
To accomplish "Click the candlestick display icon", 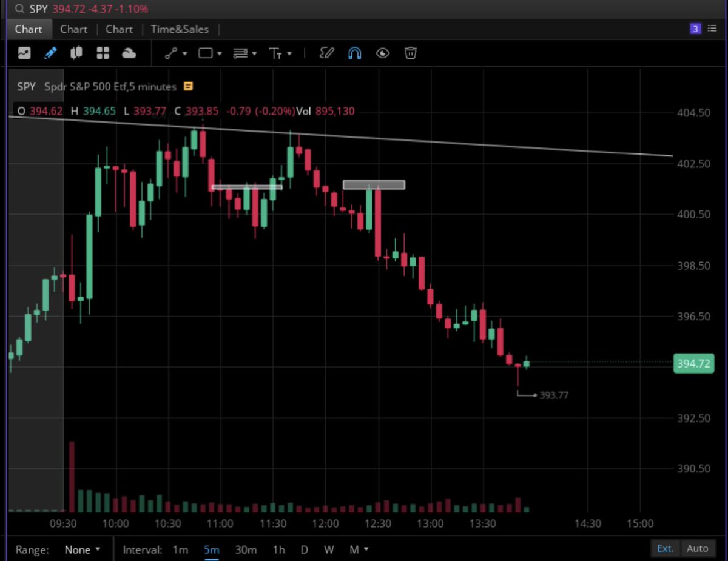I will click(76, 53).
